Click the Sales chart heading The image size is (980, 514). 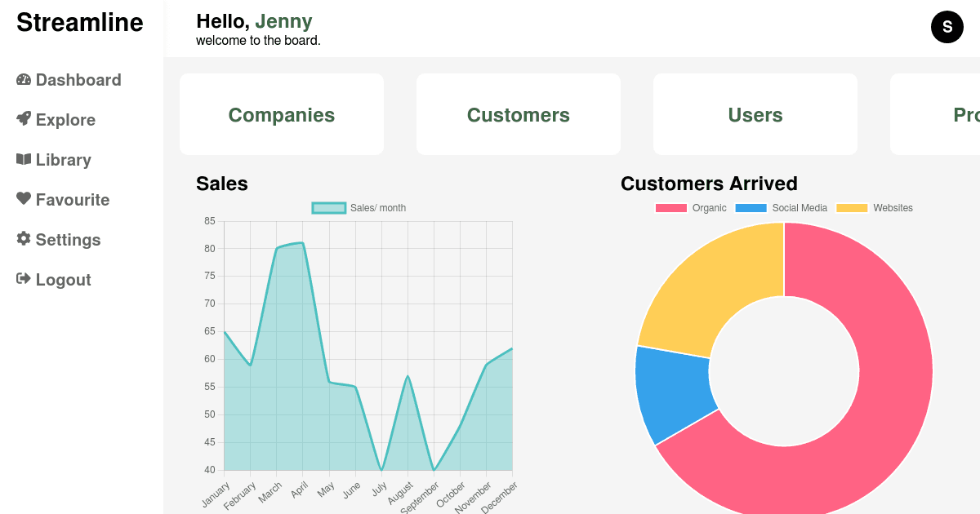point(222,184)
